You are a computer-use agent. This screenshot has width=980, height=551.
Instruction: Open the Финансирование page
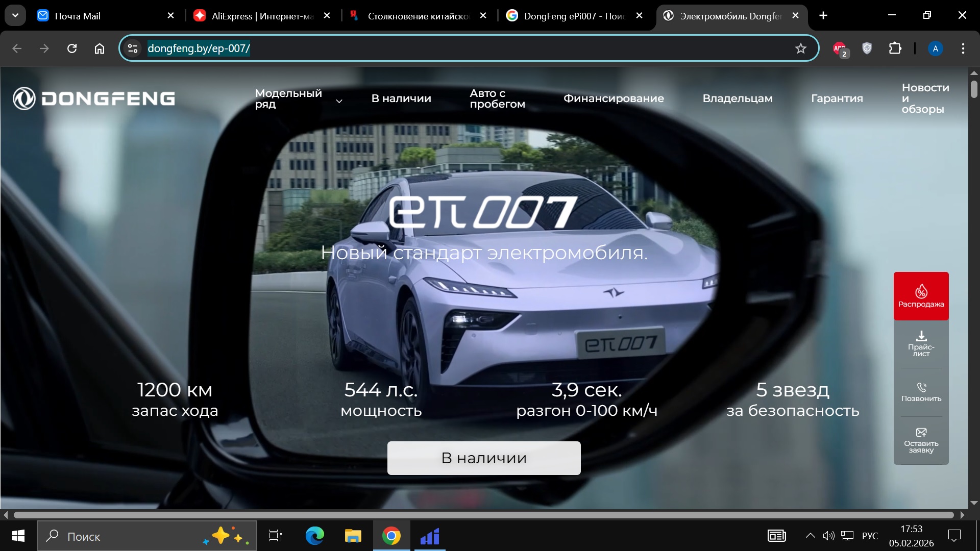pos(614,98)
